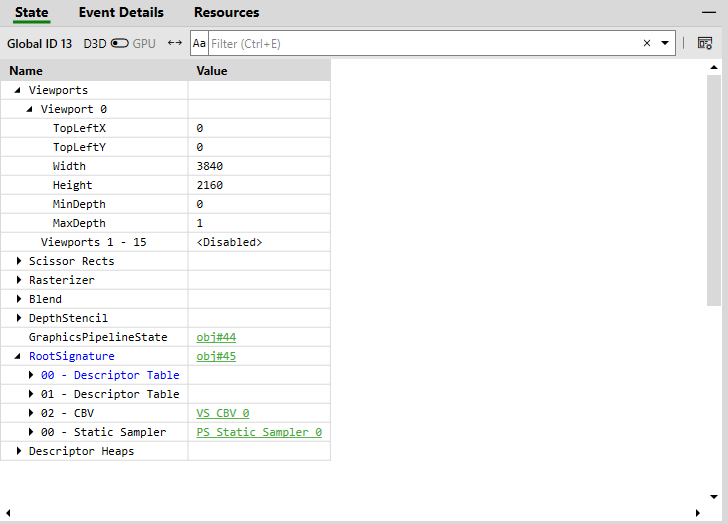Click the Global ID 13 label
Viewport: 728px width, 524px height.
(39, 44)
